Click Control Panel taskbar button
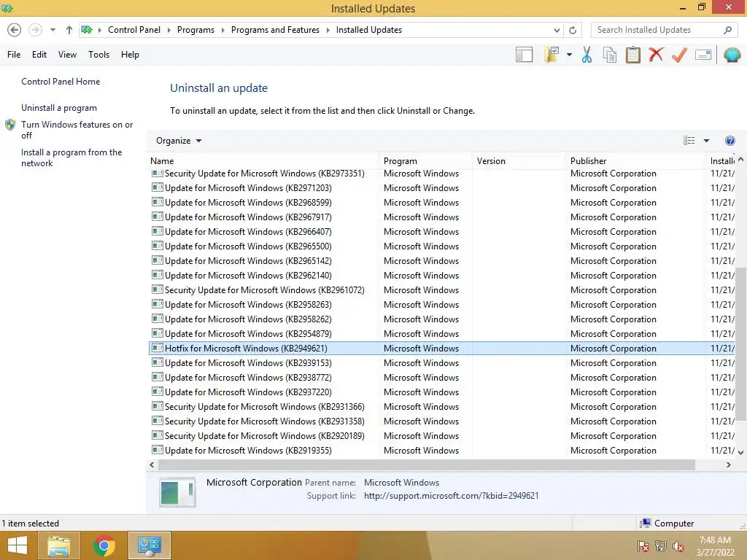747x560 pixels. click(x=150, y=545)
